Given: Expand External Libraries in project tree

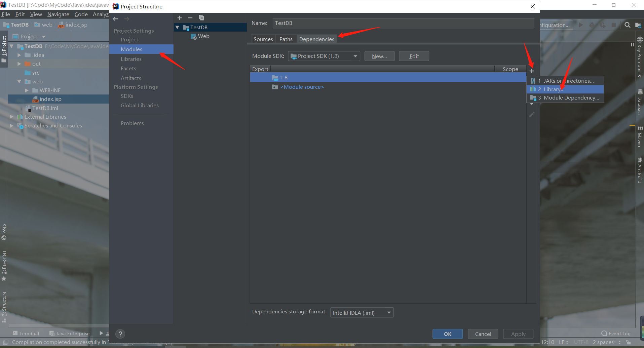Looking at the screenshot, I should click(x=12, y=117).
